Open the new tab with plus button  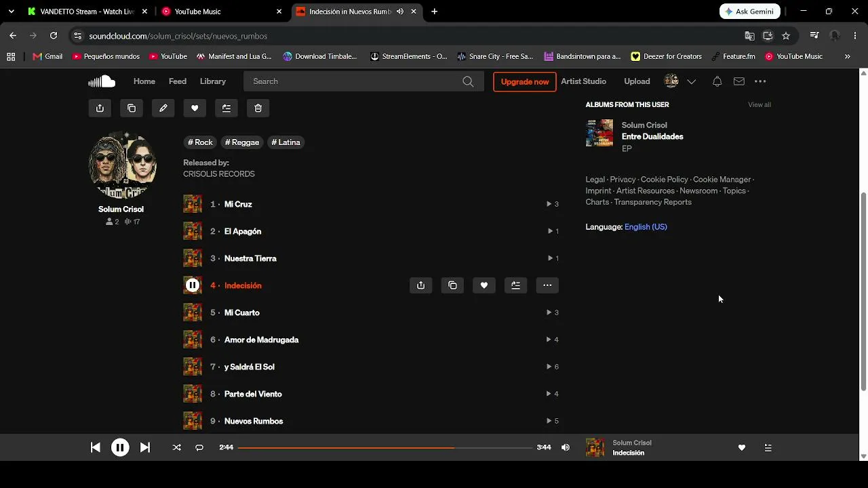[x=434, y=12]
